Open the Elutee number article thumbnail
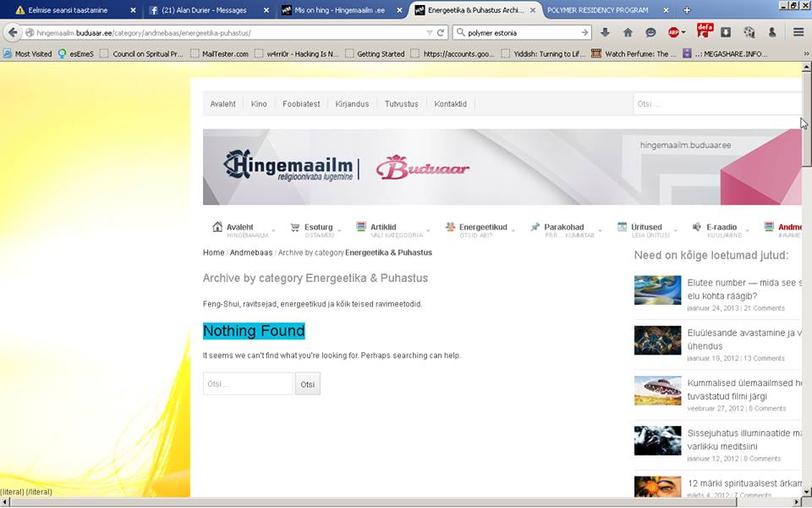The height and width of the screenshot is (508, 812). (658, 290)
